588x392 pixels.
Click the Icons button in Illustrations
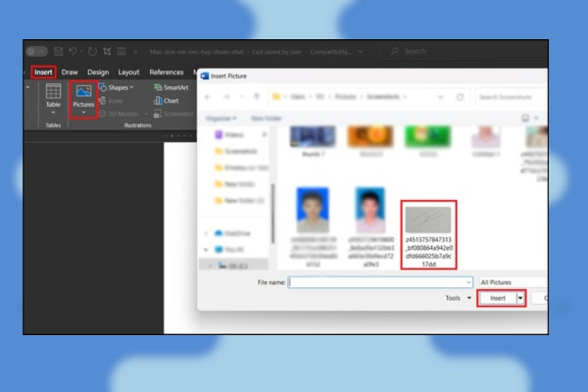click(x=112, y=101)
